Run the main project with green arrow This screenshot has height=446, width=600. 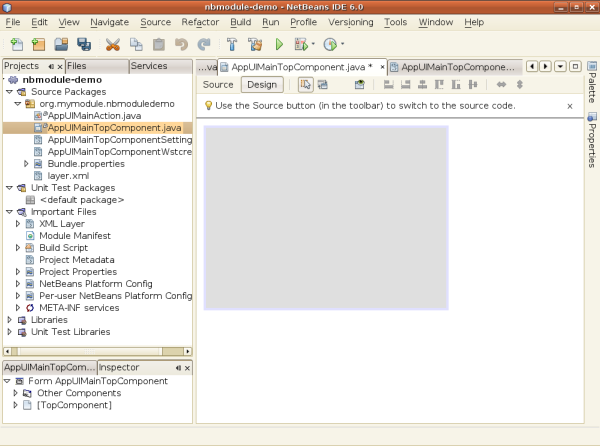(x=279, y=44)
